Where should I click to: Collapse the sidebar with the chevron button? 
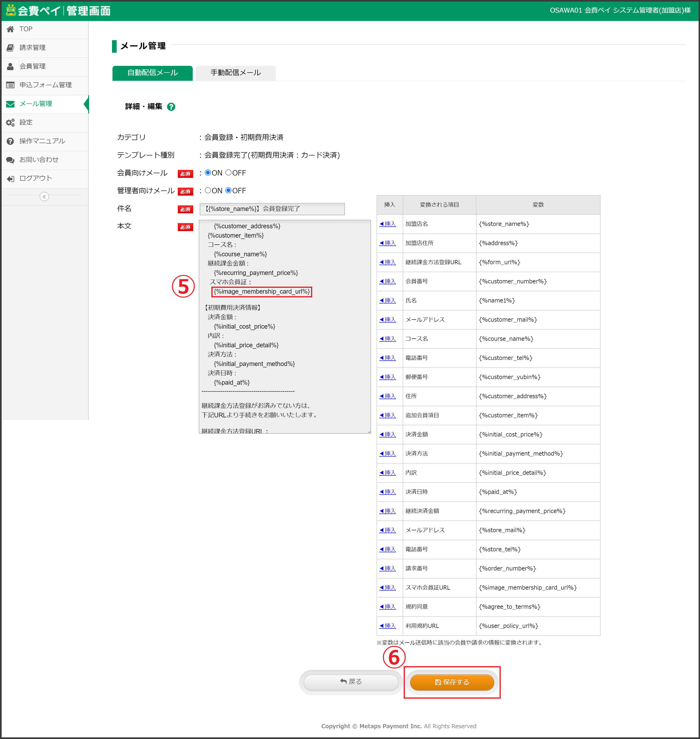pyautogui.click(x=44, y=197)
